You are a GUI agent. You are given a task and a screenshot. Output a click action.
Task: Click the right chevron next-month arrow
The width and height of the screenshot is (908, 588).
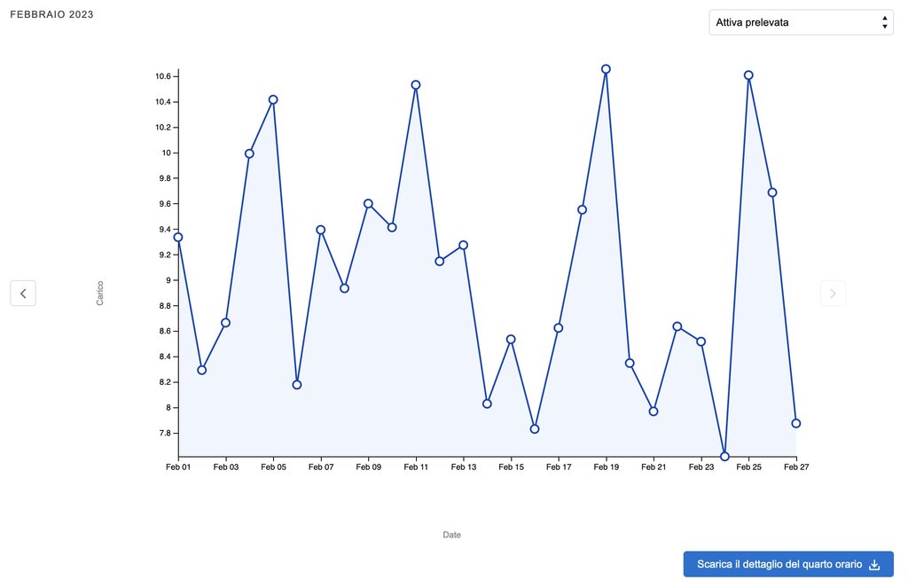[x=833, y=294]
